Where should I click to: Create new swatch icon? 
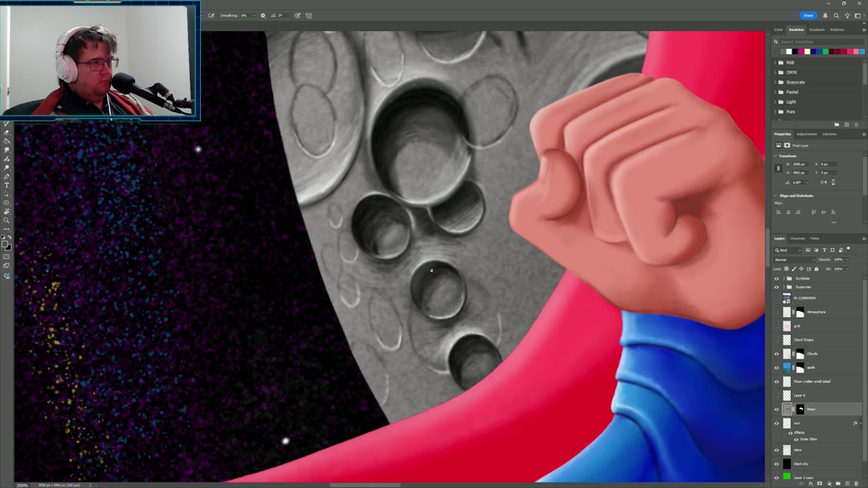847,125
